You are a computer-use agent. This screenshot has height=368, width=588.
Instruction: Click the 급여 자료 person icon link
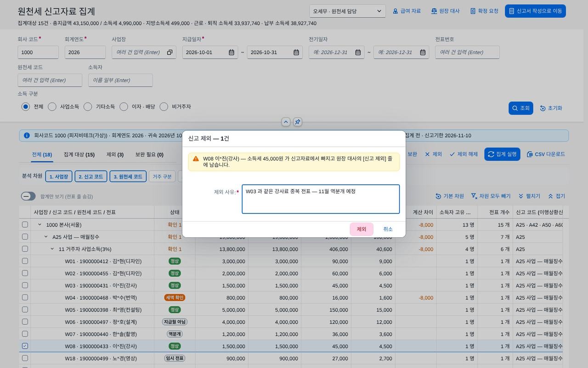[x=395, y=11]
